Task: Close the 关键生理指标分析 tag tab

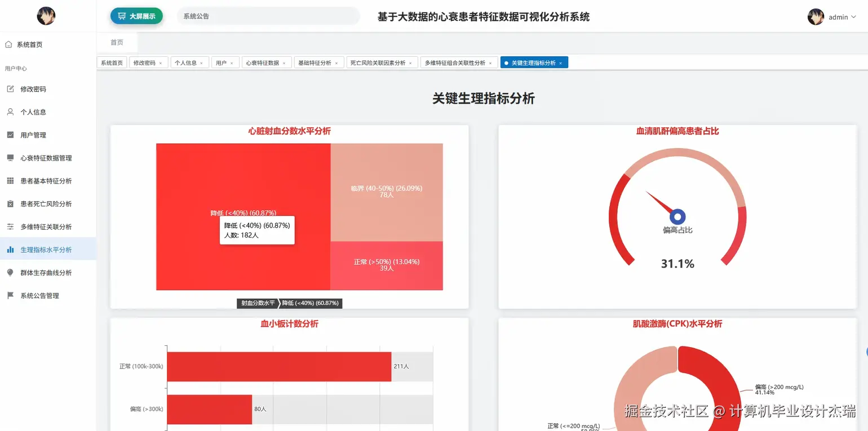Action: [x=560, y=63]
